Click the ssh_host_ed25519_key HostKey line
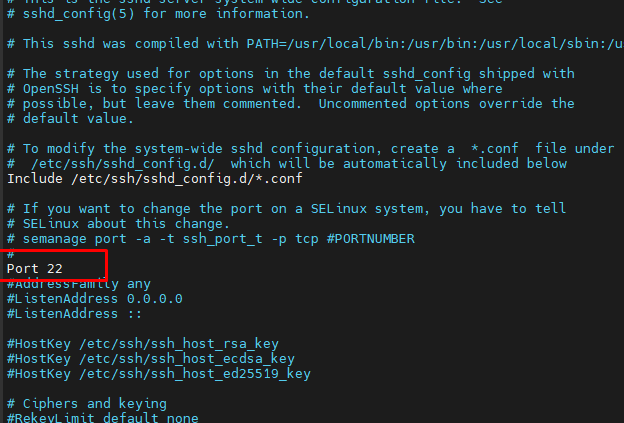The height and width of the screenshot is (423, 624). [x=160, y=373]
